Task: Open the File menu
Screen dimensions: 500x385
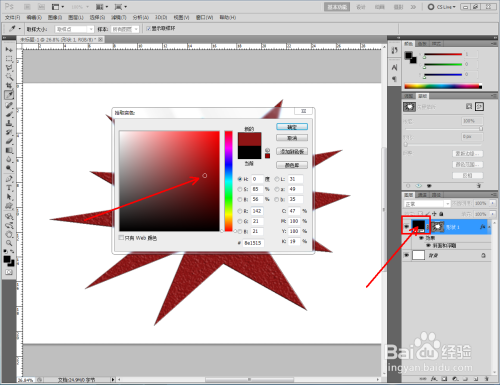Action: (x=13, y=17)
